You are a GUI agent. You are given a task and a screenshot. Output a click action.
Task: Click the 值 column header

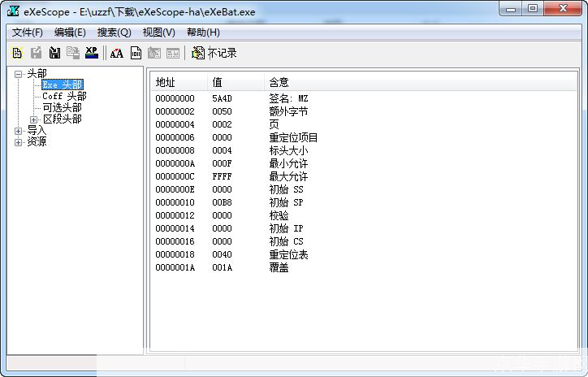point(236,82)
